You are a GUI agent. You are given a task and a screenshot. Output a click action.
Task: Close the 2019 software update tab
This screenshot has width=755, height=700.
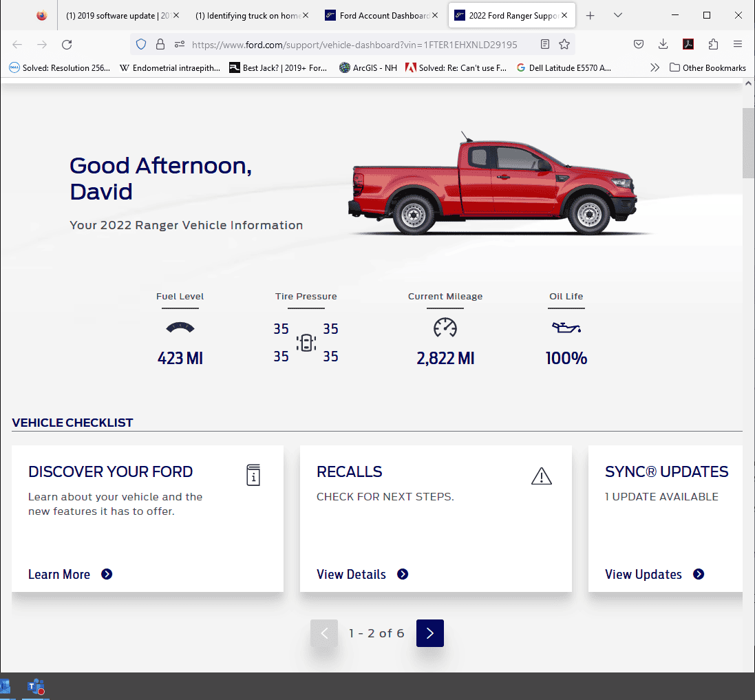pos(176,15)
